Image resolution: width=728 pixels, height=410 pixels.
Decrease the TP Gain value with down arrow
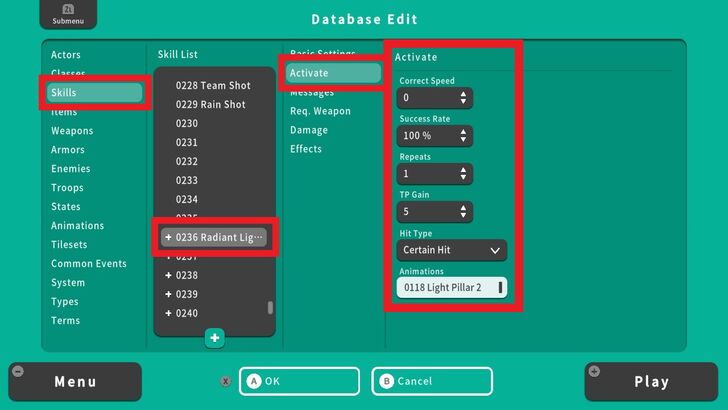tap(463, 216)
